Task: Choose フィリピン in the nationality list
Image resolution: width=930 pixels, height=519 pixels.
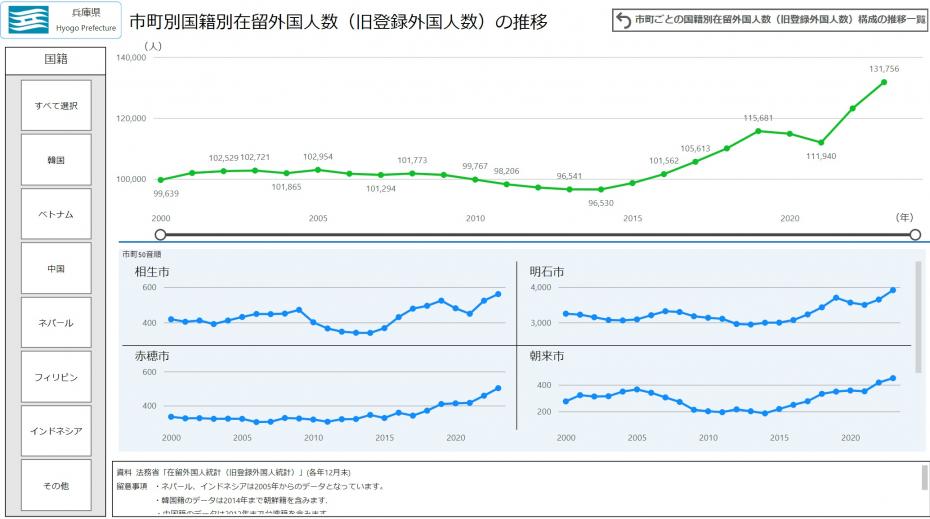Action: point(56,377)
